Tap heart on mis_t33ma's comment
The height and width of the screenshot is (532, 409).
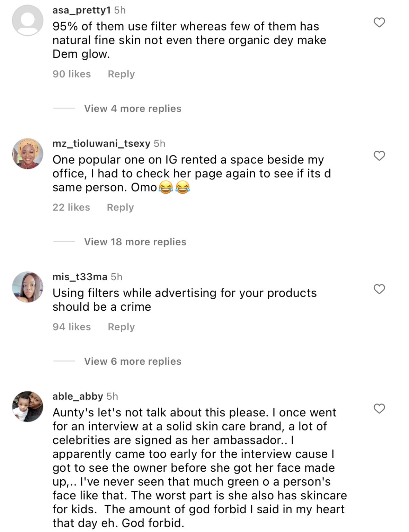pos(379,289)
